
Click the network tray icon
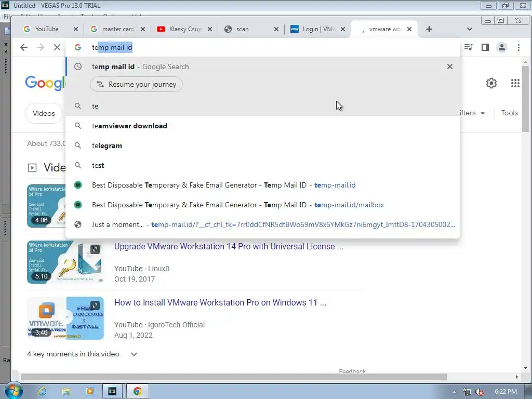(467, 392)
